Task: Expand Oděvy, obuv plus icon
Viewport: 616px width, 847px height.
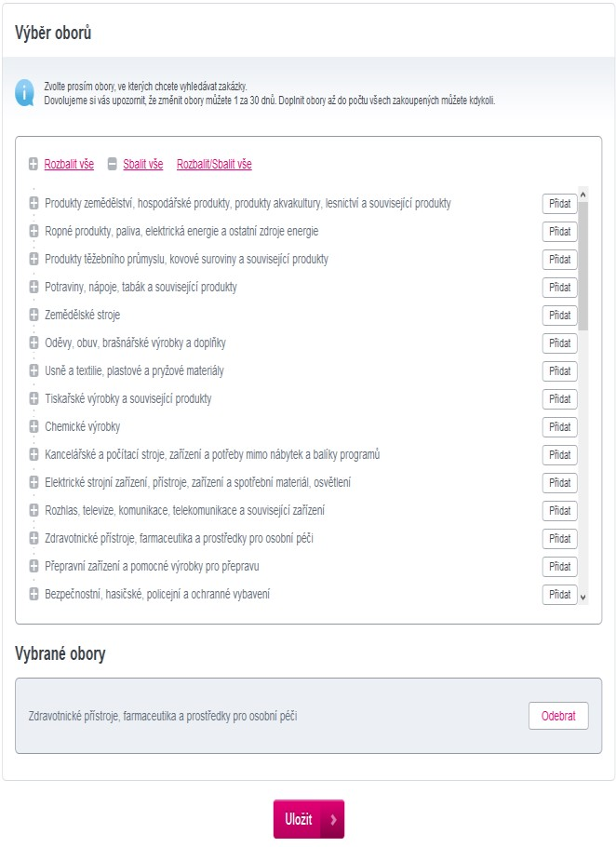Action: tap(33, 343)
